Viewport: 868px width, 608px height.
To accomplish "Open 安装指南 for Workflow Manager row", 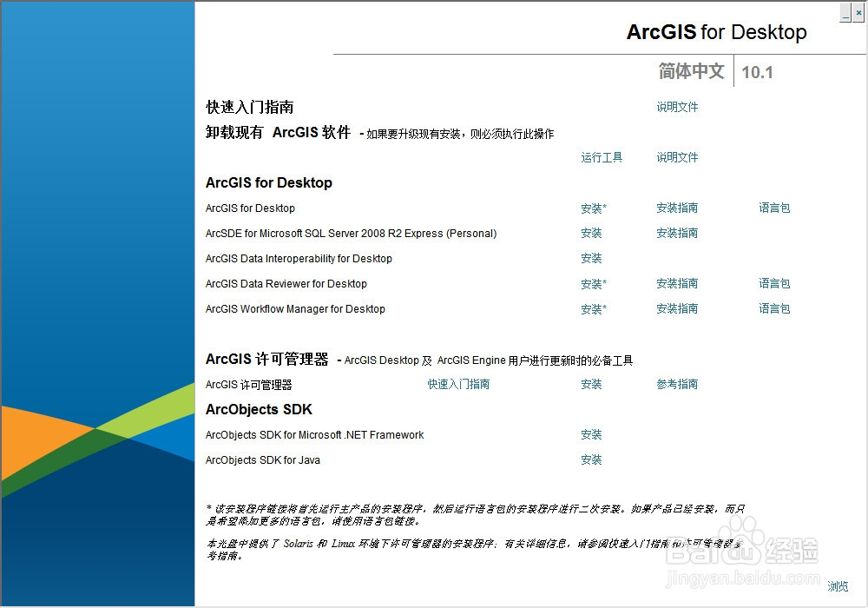I will point(677,308).
